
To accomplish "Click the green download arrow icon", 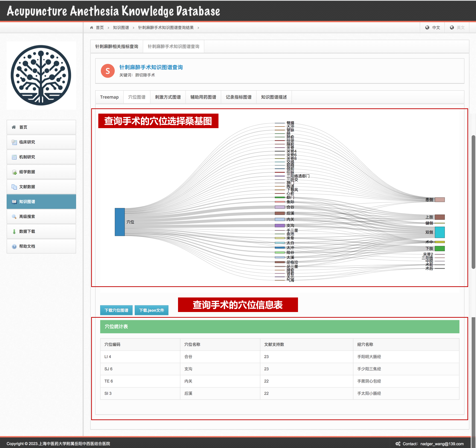I will [14, 232].
